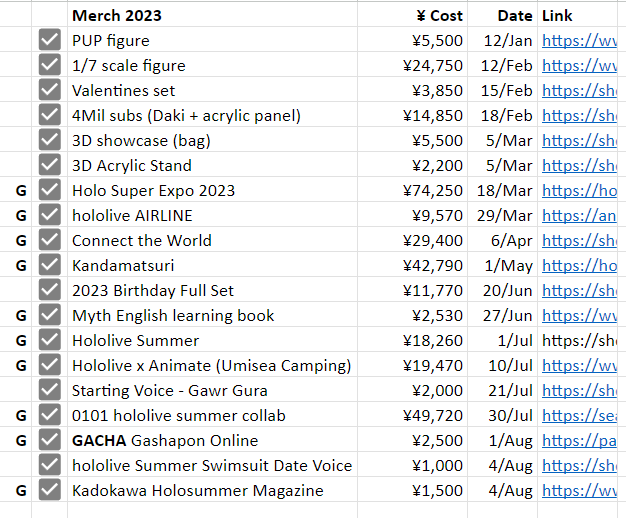Viewport: 626px width, 518px height.
Task: Toggle checkbox for Kandamatsuri row
Action: click(x=50, y=266)
